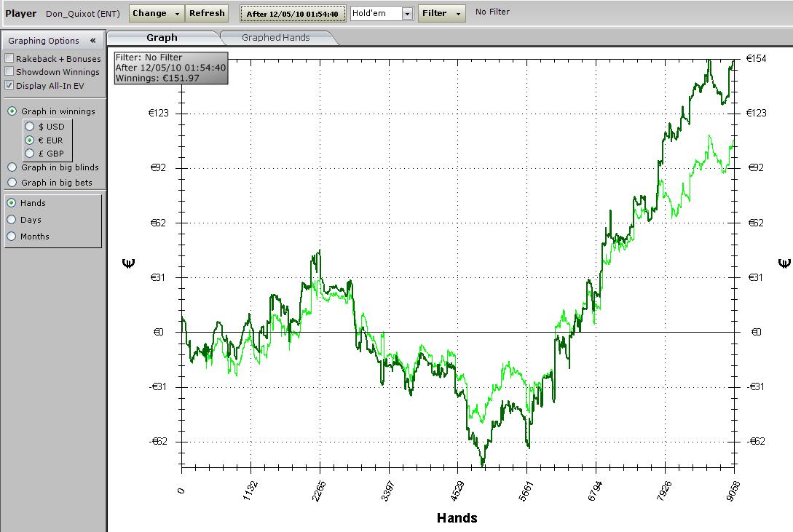
Task: Switch x-axis to Months
Action: [x=12, y=237]
